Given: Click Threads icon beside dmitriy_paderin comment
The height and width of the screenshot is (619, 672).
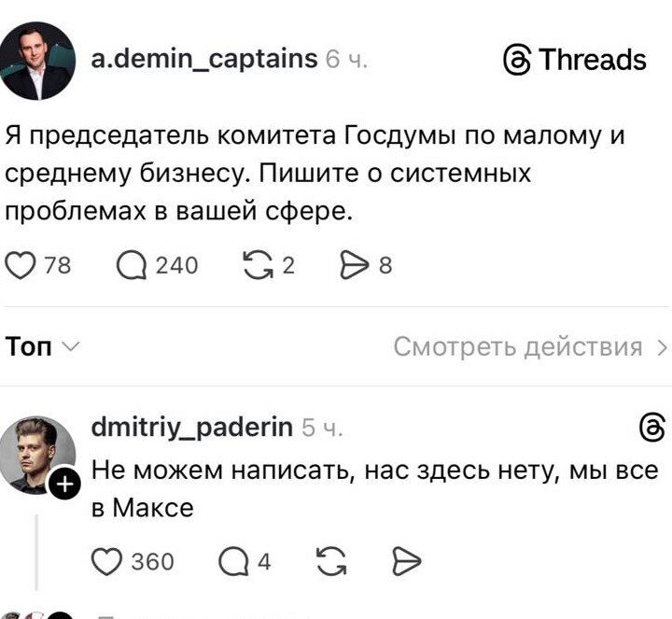Looking at the screenshot, I should 648,428.
